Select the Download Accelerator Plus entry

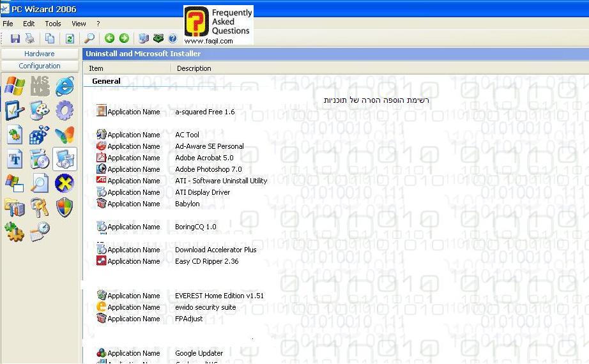point(215,250)
